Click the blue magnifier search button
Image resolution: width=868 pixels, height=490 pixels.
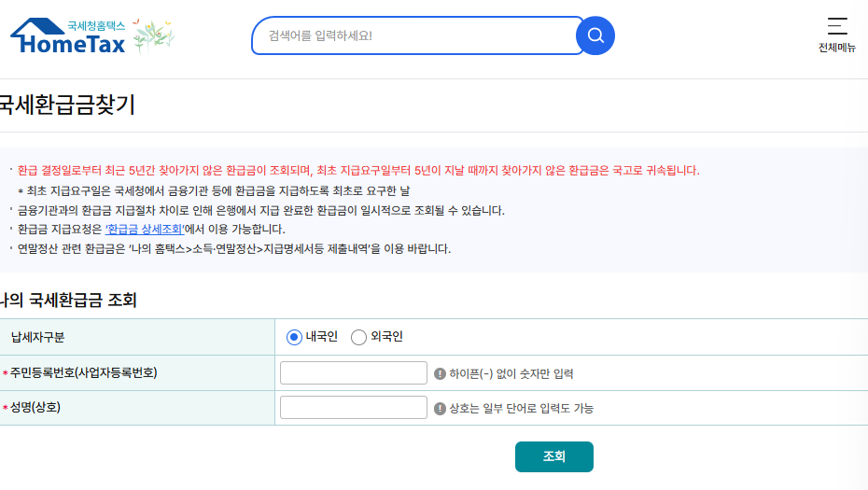(x=595, y=35)
